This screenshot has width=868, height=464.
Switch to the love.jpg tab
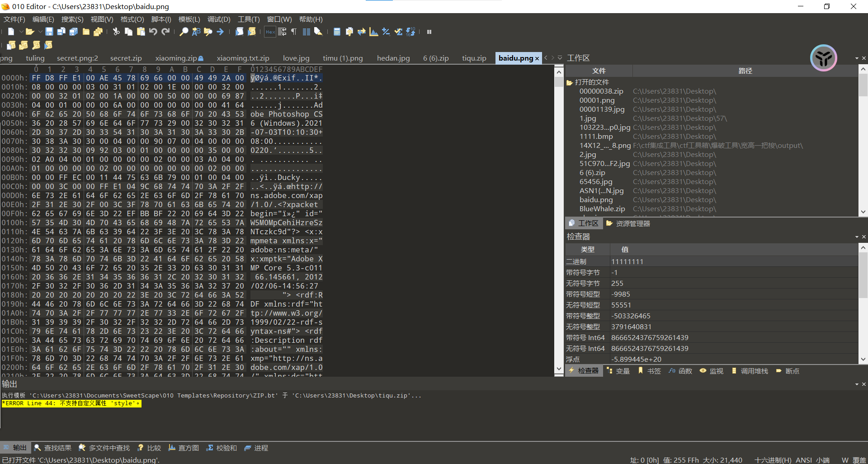pos(296,58)
